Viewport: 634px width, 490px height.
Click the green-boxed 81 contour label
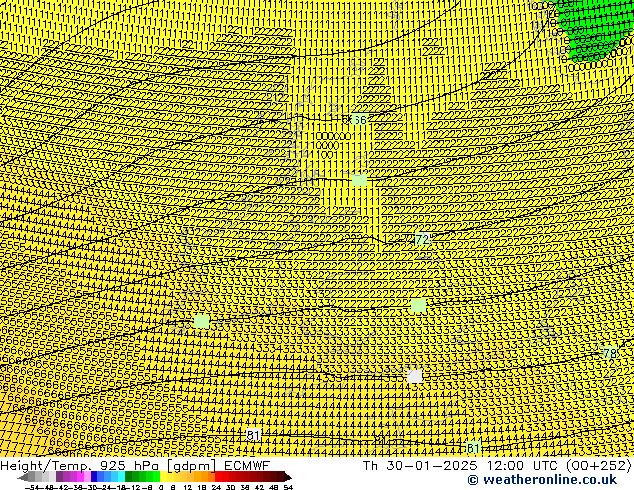[x=473, y=448]
